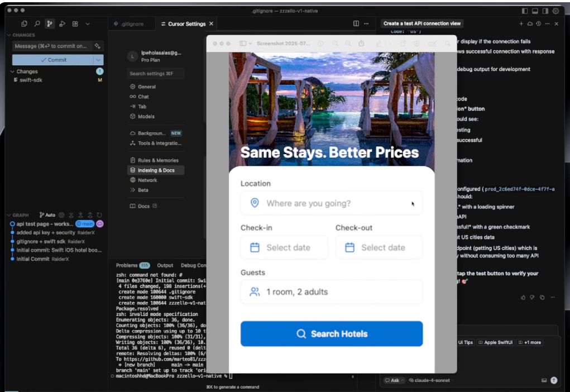Click the Share icon in Preview toolbar
Screen dimensions: 570x392
click(361, 43)
